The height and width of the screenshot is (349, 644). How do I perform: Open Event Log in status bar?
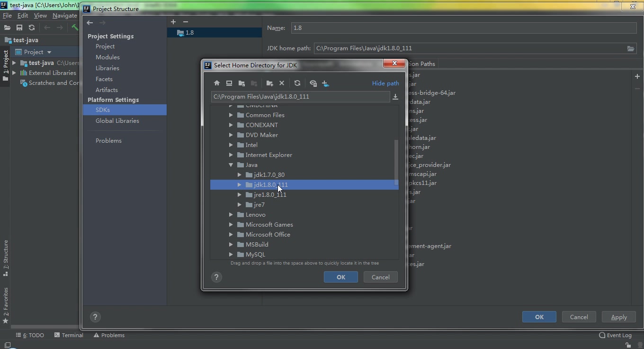point(615,335)
